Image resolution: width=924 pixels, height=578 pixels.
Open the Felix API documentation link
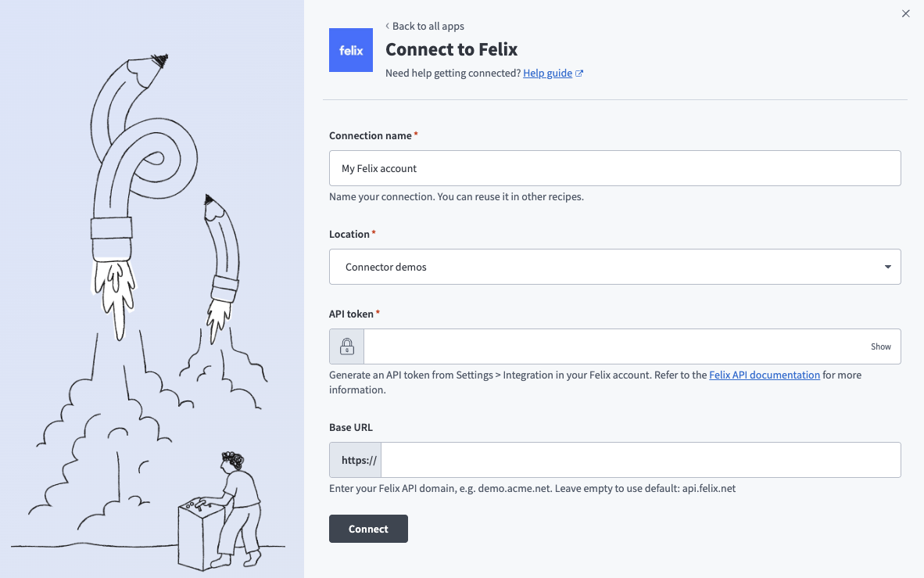[x=764, y=375]
